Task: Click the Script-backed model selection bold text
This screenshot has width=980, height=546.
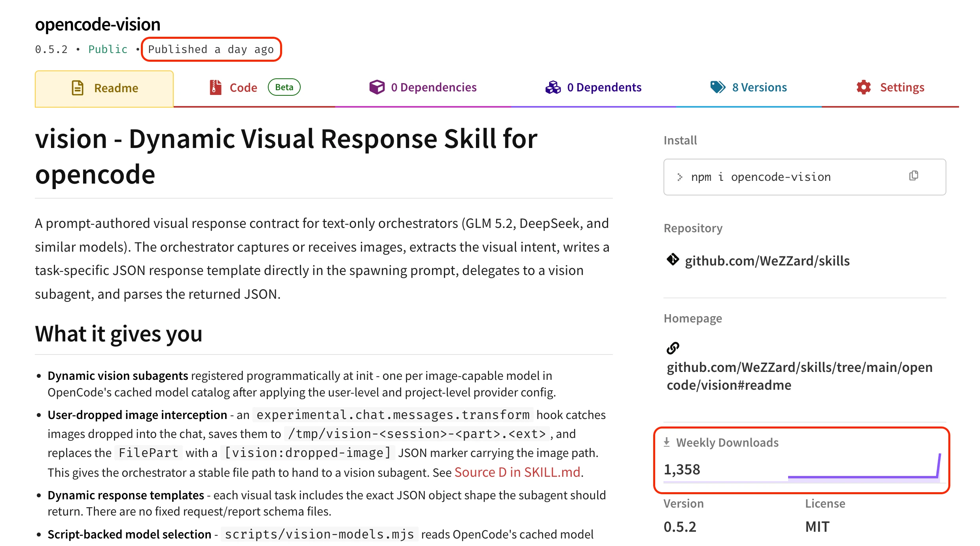Action: (129, 534)
